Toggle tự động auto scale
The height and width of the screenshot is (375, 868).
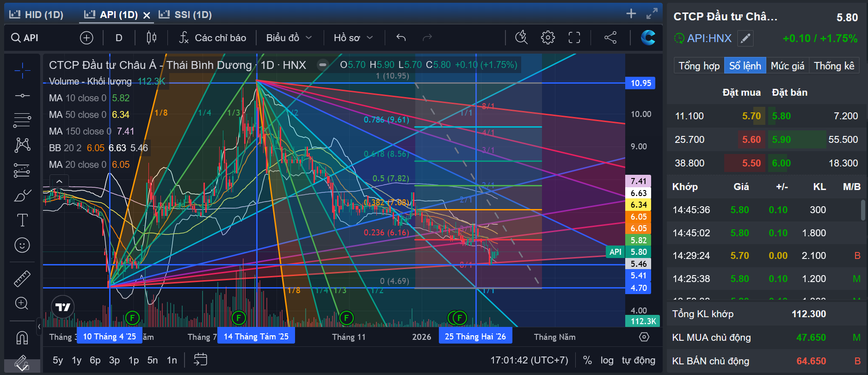(639, 360)
